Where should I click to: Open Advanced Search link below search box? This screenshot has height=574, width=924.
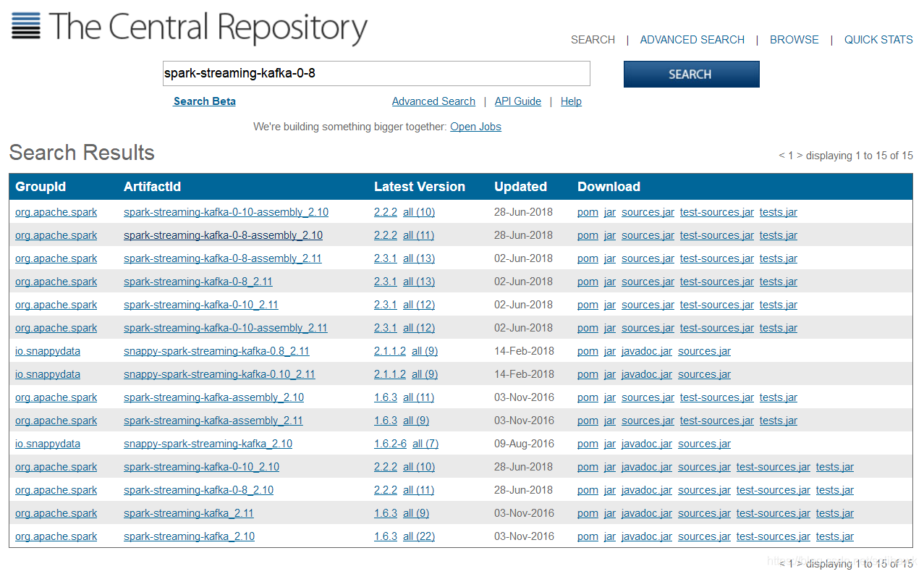click(x=433, y=101)
